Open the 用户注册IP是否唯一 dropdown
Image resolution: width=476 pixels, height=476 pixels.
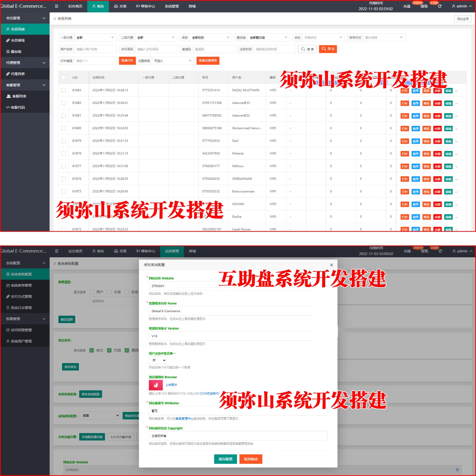(158, 360)
